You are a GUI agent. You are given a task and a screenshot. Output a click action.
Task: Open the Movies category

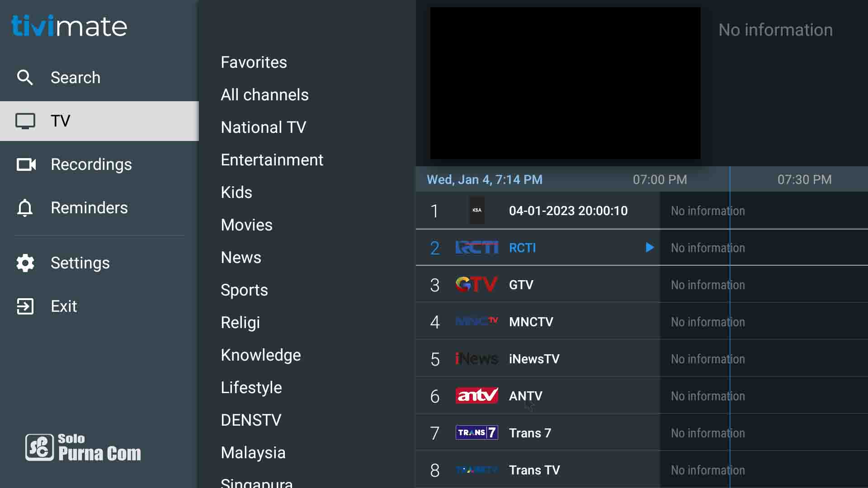click(246, 225)
